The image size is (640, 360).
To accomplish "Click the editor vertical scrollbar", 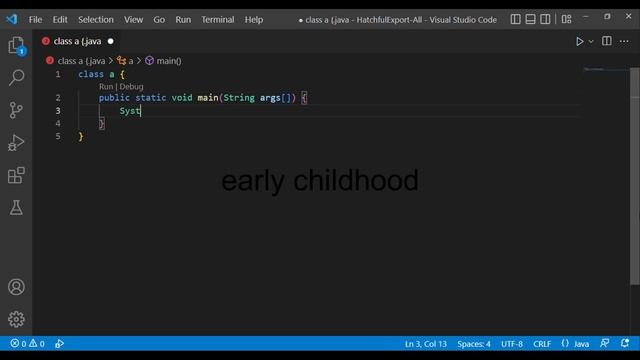I will pos(634,176).
